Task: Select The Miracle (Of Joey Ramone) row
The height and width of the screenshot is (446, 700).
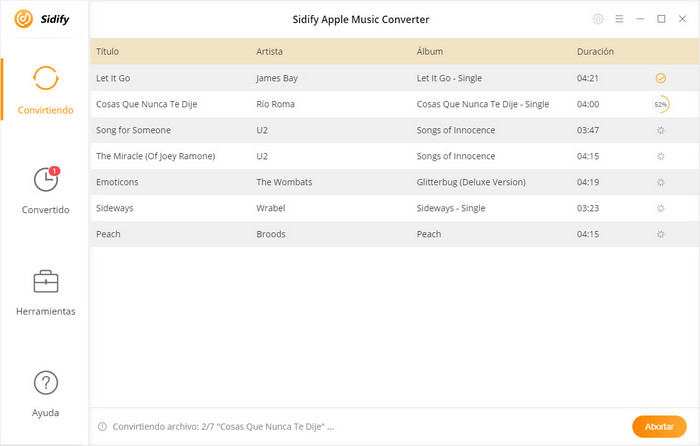Action: pyautogui.click(x=395, y=156)
